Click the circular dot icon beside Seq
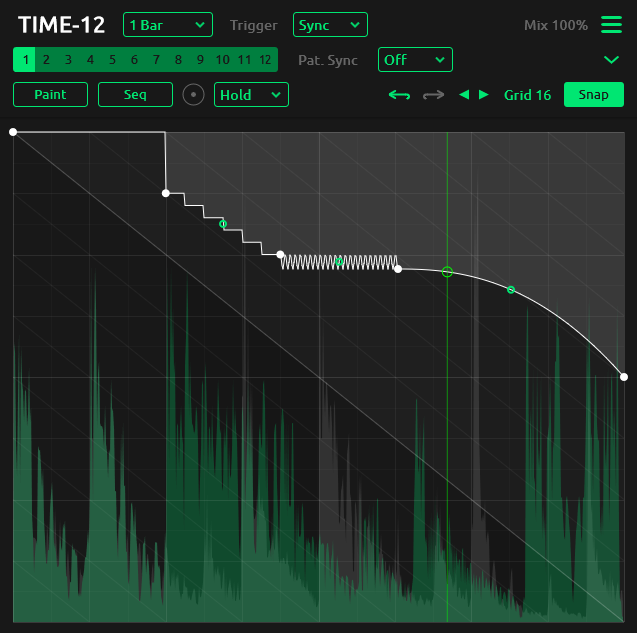 pyautogui.click(x=194, y=95)
